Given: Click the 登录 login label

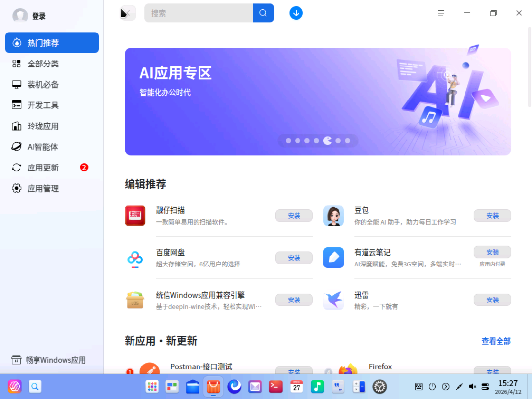Looking at the screenshot, I should tap(39, 16).
